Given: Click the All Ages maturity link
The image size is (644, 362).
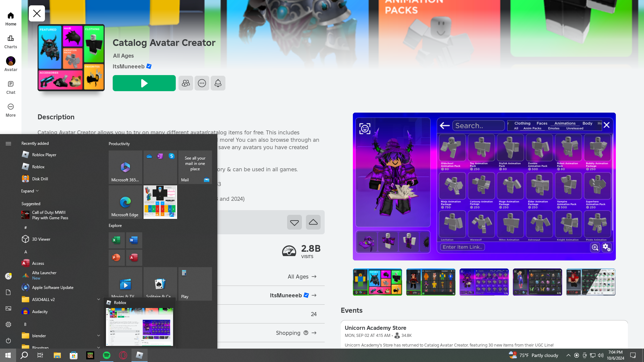Looking at the screenshot, I should tap(302, 277).
